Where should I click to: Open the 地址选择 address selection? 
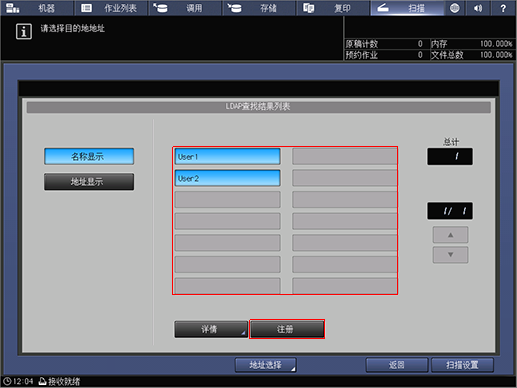tap(266, 365)
